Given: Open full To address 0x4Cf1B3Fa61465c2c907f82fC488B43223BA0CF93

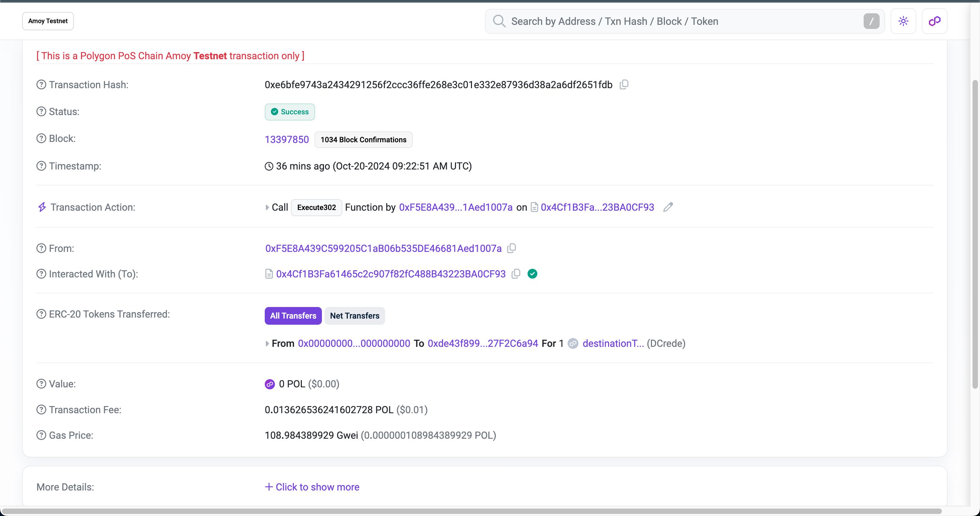Looking at the screenshot, I should pyautogui.click(x=391, y=274).
